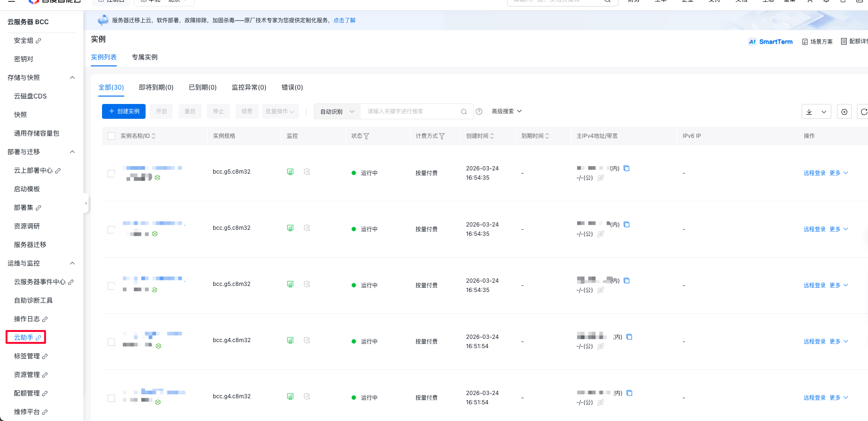Select the 监控异常(0) filter tab

coord(249,87)
